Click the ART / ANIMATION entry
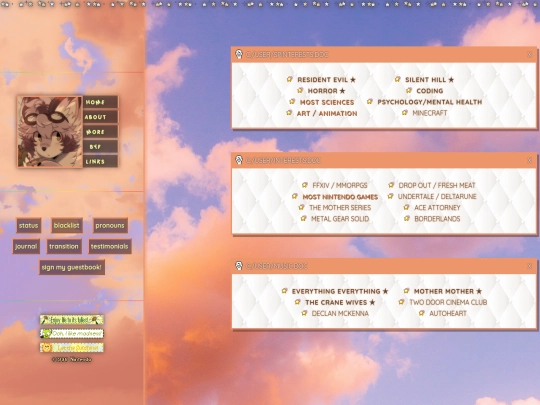 click(327, 113)
